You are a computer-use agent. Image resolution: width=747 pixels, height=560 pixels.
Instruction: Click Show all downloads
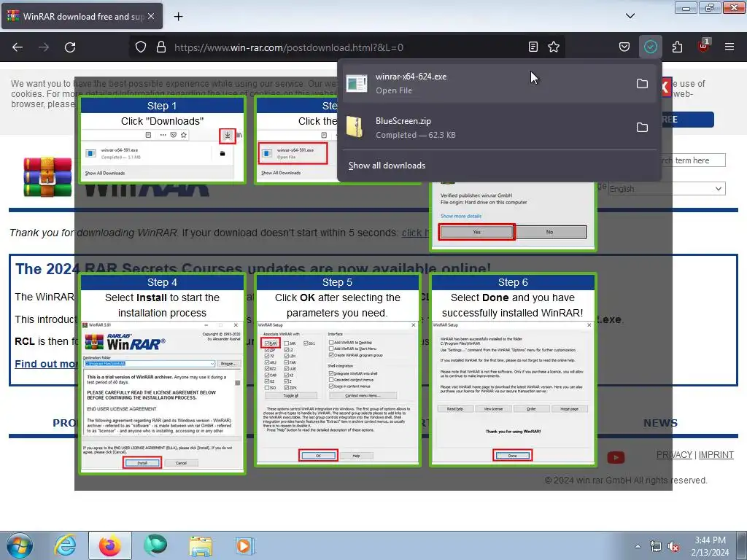click(387, 166)
